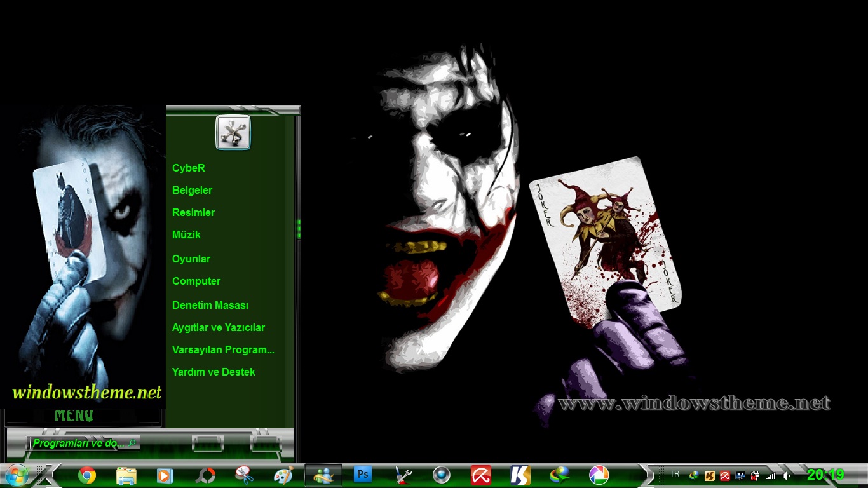Switch to Windows Live Messenger taskbar button
Screen dimensions: 868x488
click(x=323, y=475)
